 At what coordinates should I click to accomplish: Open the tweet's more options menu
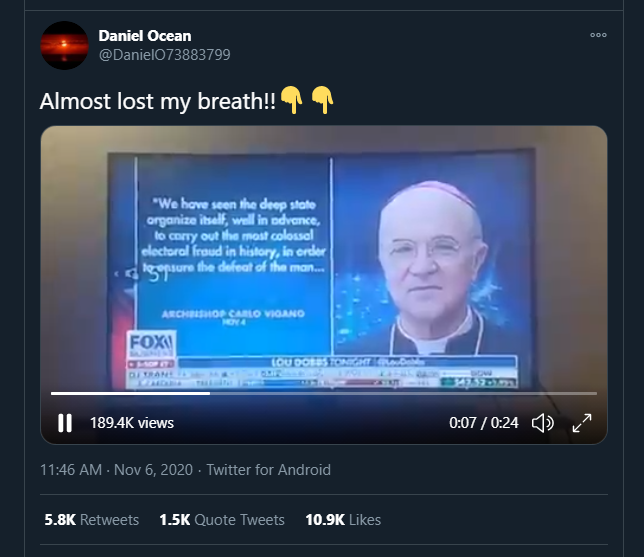[598, 35]
